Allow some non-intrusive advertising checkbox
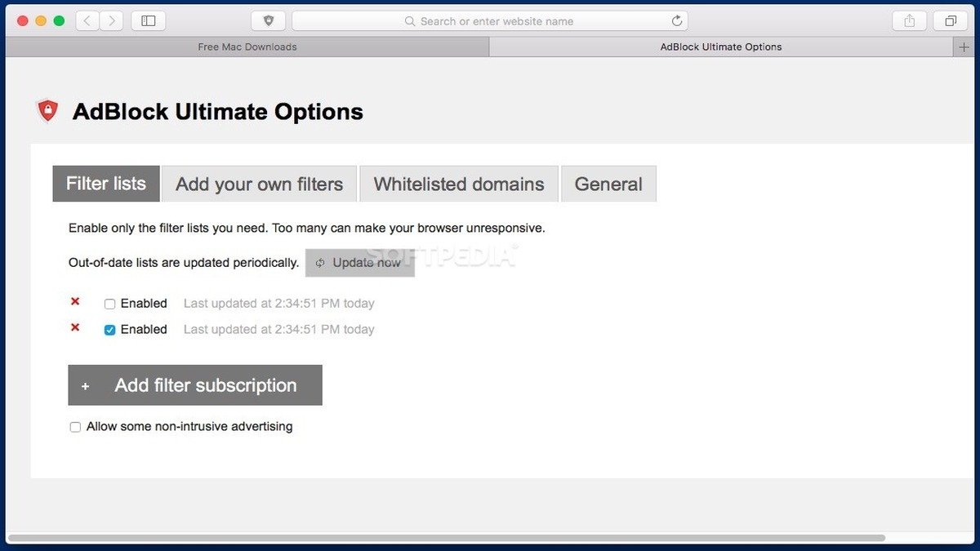Image resolution: width=980 pixels, height=551 pixels. pyautogui.click(x=75, y=427)
